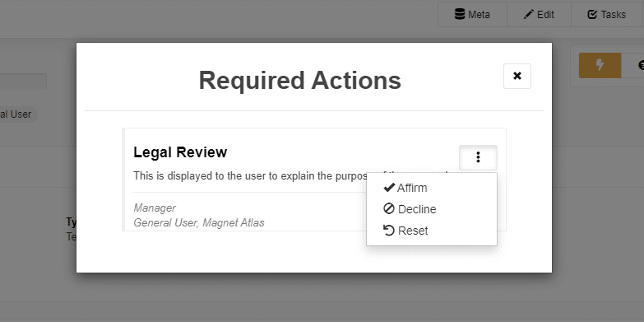Click the database icon beside Meta
644x322 pixels.
[460, 14]
